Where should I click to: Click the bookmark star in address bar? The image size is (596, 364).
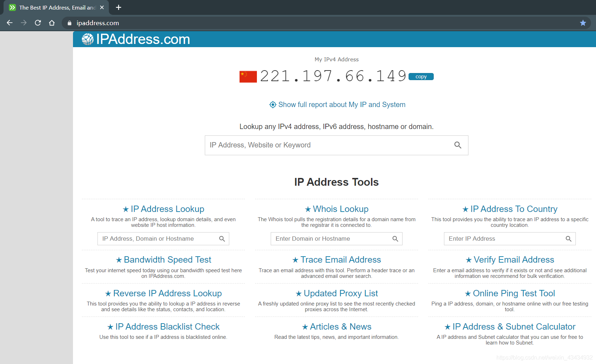(x=583, y=23)
